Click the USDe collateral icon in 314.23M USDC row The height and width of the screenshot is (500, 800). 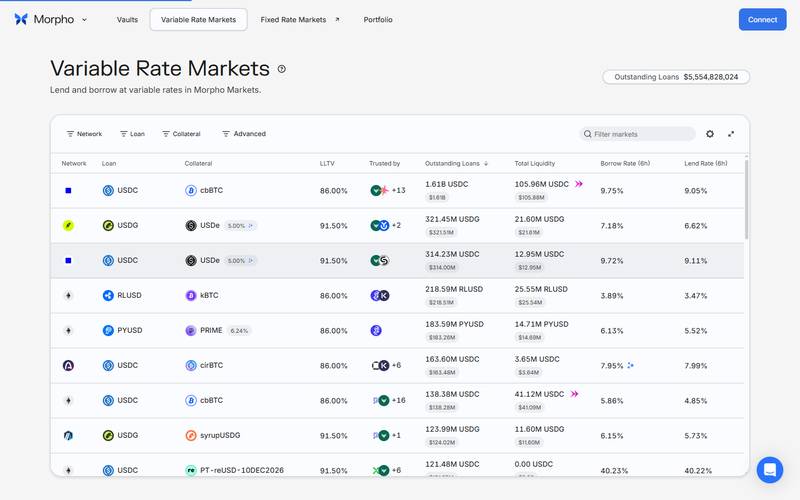pos(191,260)
